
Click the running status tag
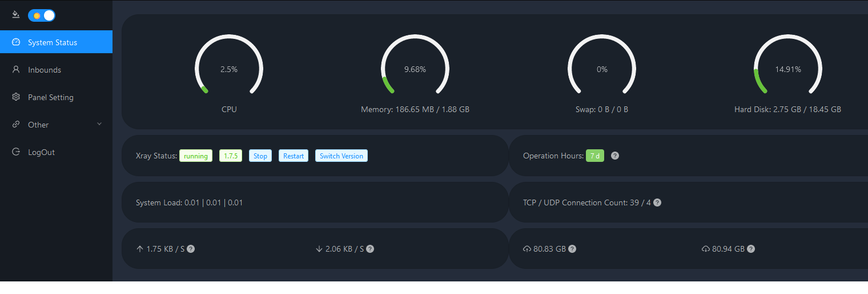click(196, 156)
